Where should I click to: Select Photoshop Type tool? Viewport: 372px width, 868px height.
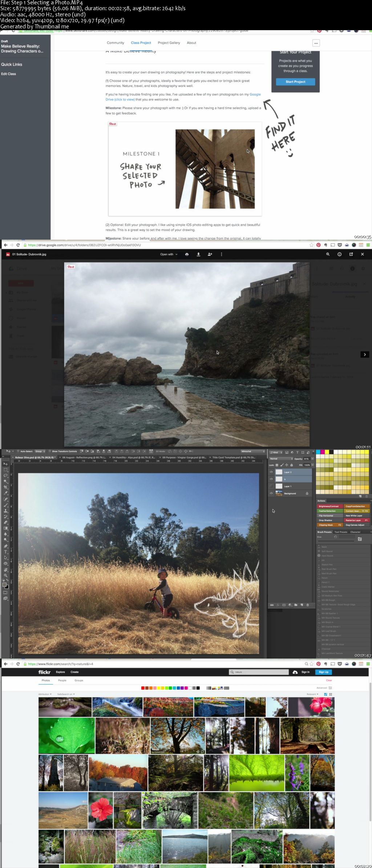(5, 552)
